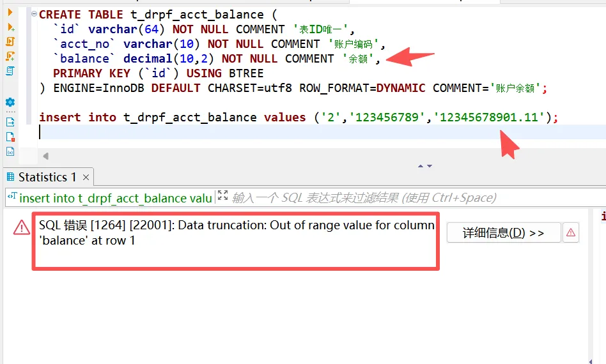Viewport: 606px width, 364px height.
Task: Show the output panel page-arrow icon
Action: [10, 123]
